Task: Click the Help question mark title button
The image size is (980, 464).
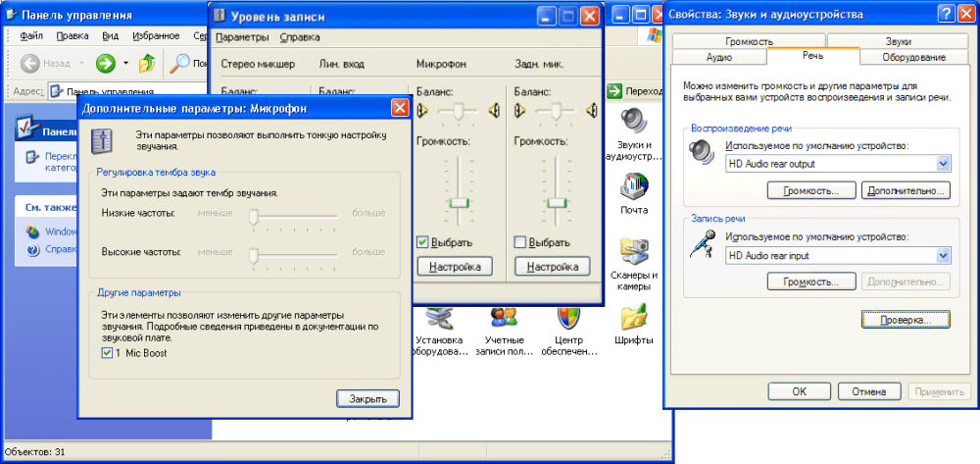Action: click(x=945, y=14)
